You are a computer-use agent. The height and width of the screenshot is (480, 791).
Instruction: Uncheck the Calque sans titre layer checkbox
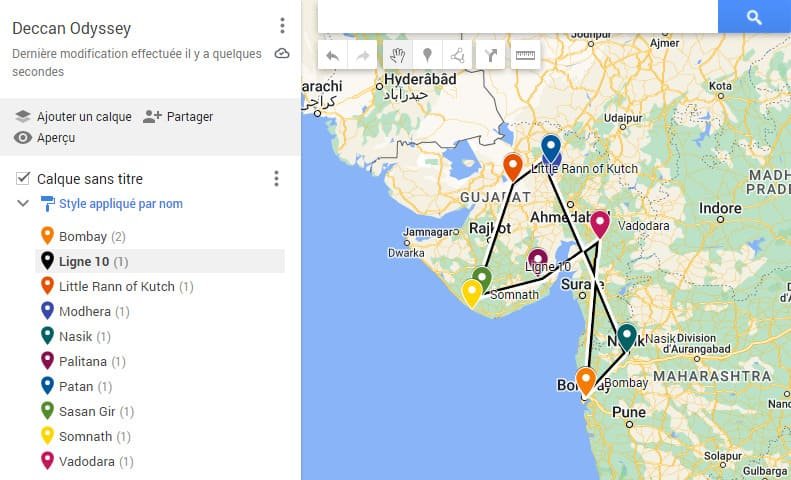[x=23, y=178]
